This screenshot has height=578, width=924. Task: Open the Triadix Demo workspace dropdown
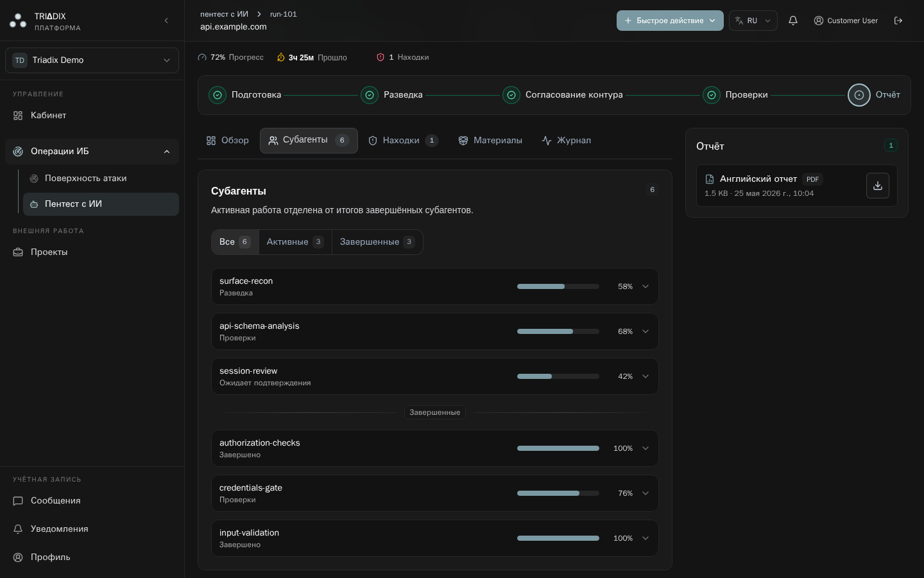(92, 60)
